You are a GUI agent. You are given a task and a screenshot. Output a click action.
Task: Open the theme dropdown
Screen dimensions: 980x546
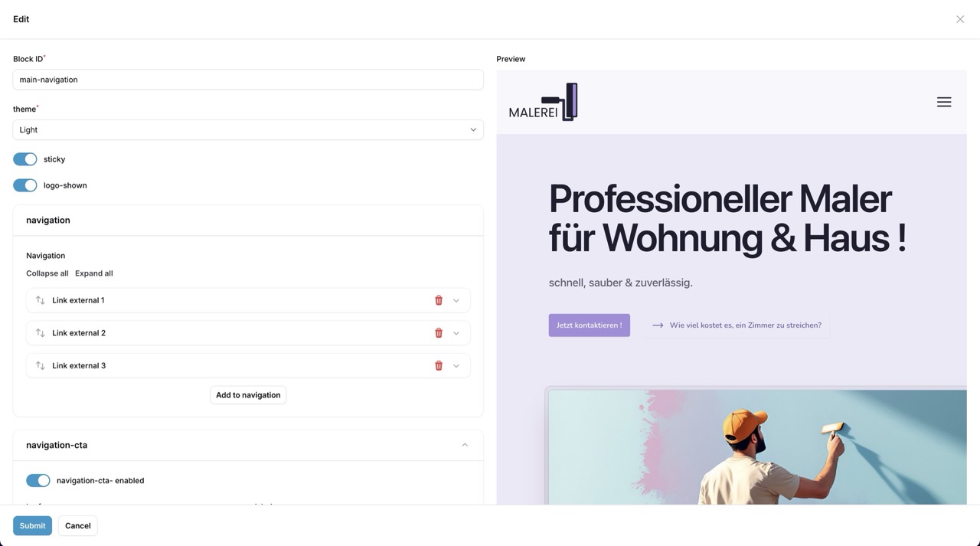(247, 129)
